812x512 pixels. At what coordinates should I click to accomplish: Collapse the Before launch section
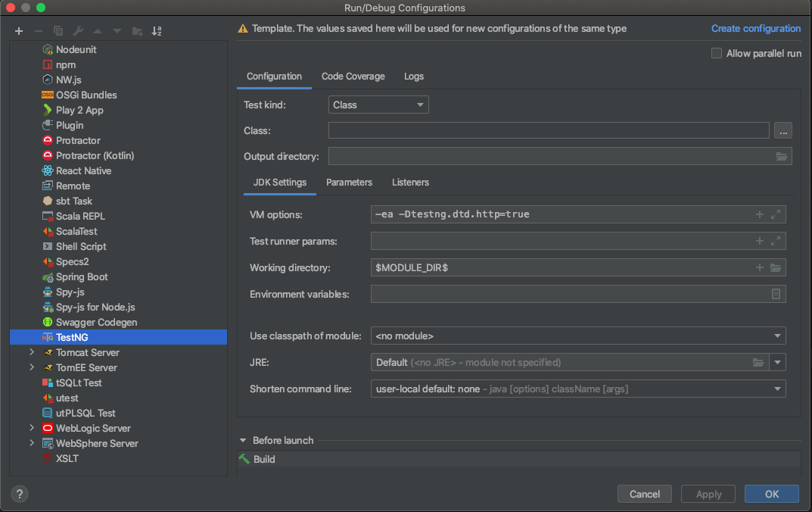[243, 440]
